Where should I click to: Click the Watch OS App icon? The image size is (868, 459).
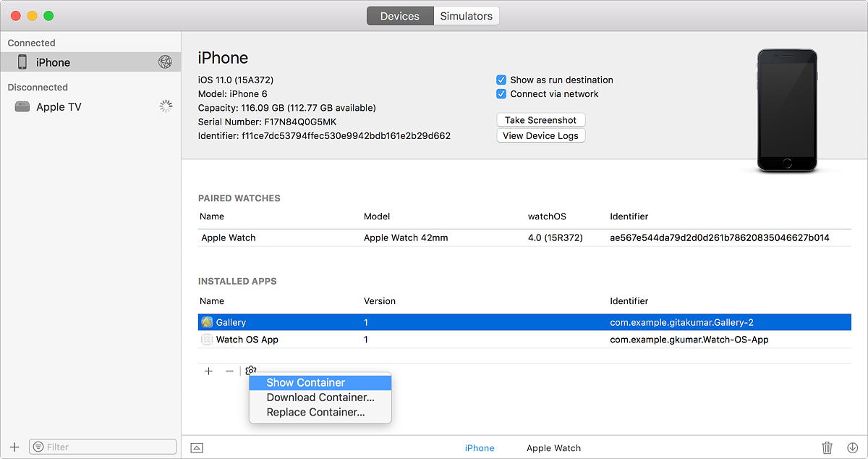(207, 340)
